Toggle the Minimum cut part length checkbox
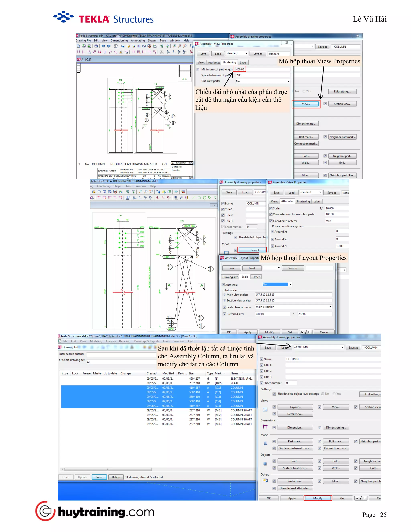 [198, 69]
